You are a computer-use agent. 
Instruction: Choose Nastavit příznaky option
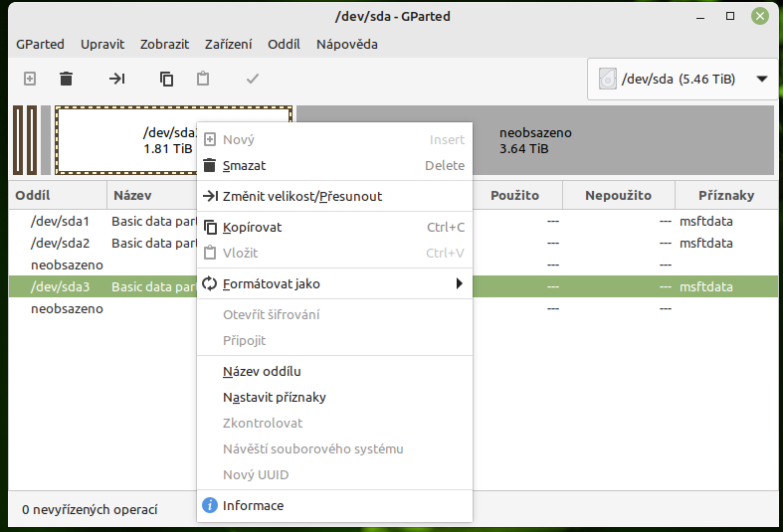tap(275, 397)
